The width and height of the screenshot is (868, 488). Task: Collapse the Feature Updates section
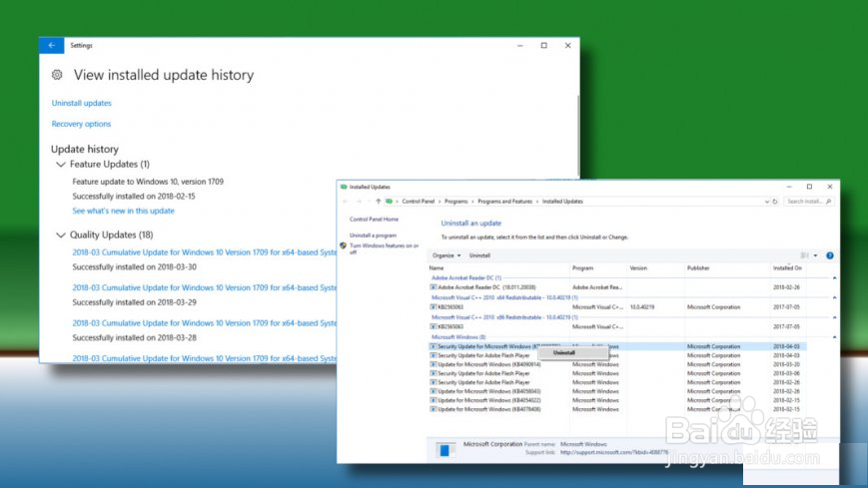tap(60, 165)
